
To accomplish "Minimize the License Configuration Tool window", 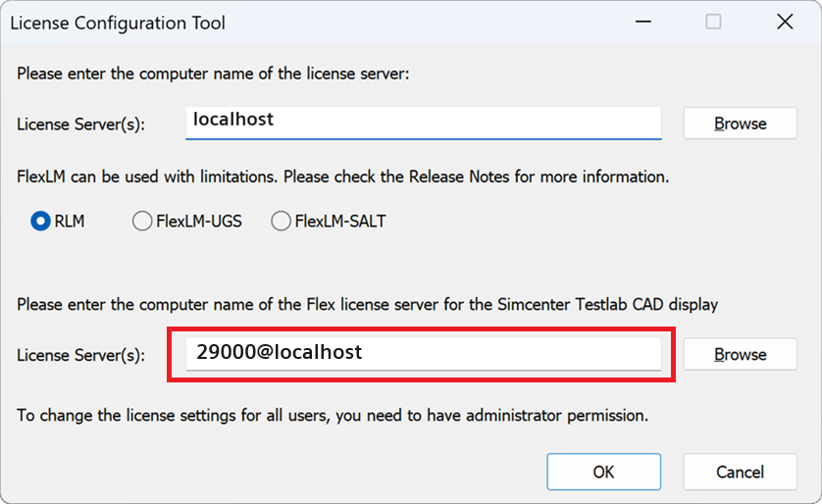I will (x=643, y=22).
